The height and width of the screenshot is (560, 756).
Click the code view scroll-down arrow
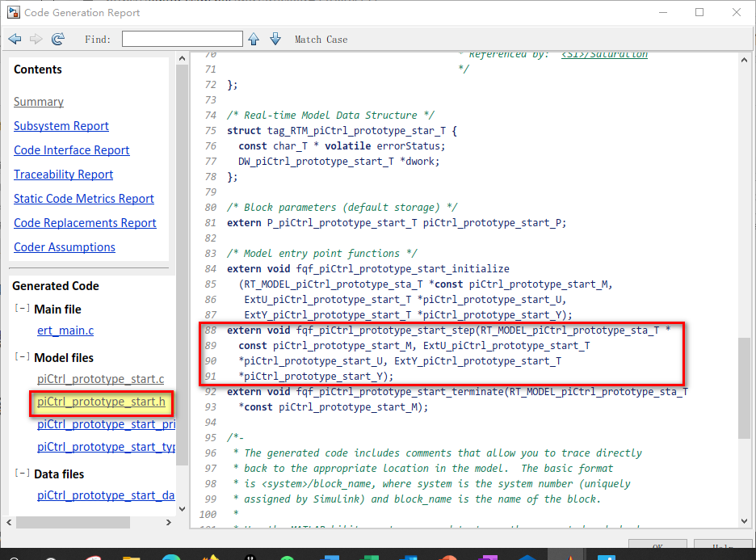[x=745, y=521]
